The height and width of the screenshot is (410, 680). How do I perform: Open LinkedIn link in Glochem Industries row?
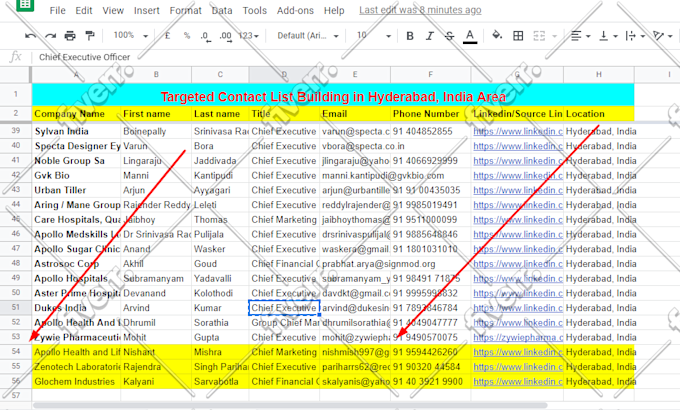[x=518, y=381]
